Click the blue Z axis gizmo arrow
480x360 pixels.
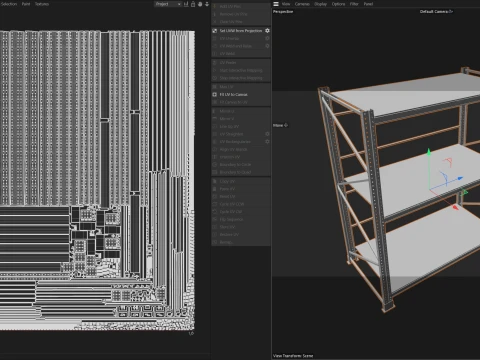click(x=460, y=179)
